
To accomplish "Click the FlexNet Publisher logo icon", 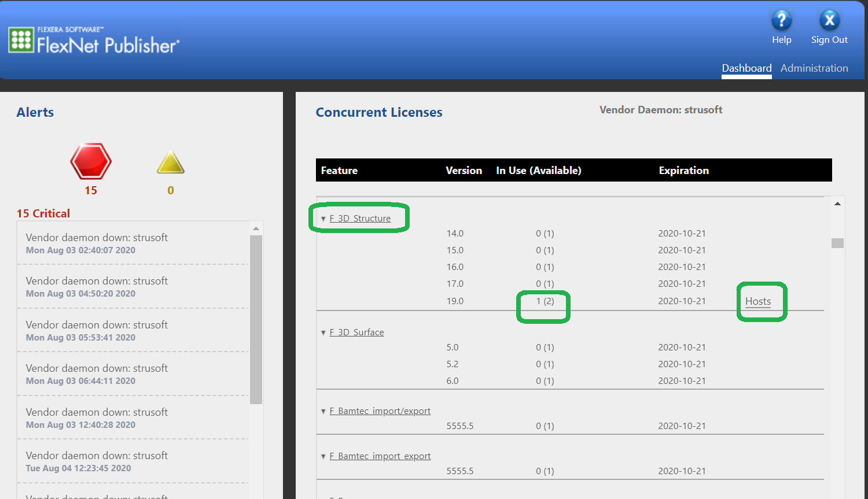I will (x=21, y=40).
